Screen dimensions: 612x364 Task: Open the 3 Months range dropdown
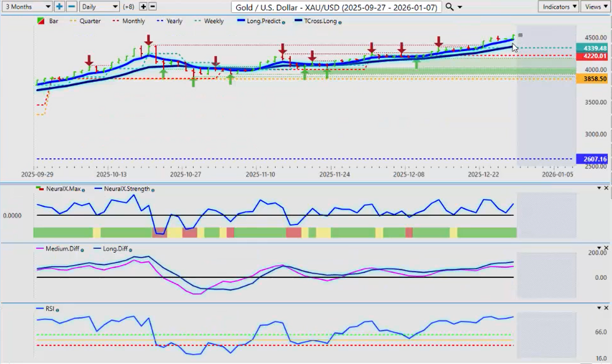[26, 6]
